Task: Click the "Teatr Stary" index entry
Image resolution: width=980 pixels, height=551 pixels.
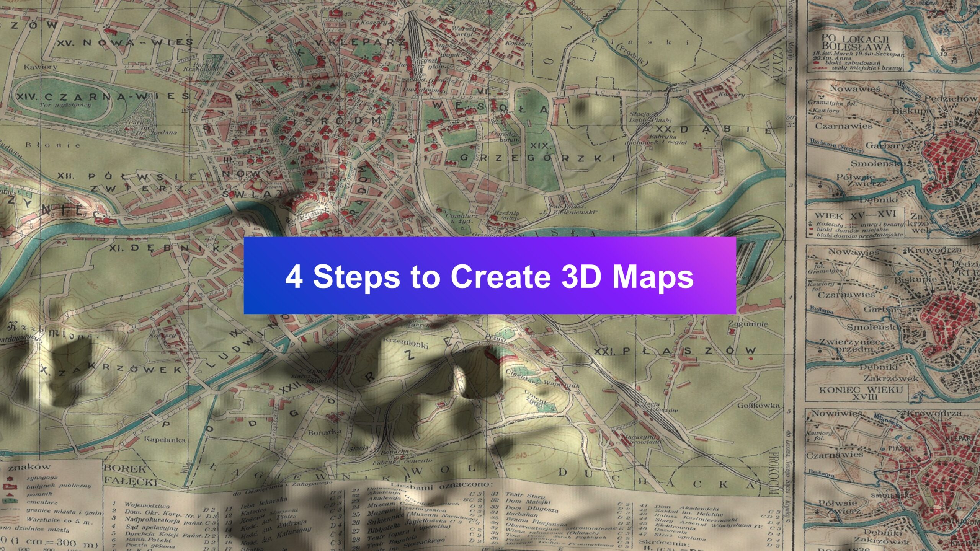Action: pos(525,496)
